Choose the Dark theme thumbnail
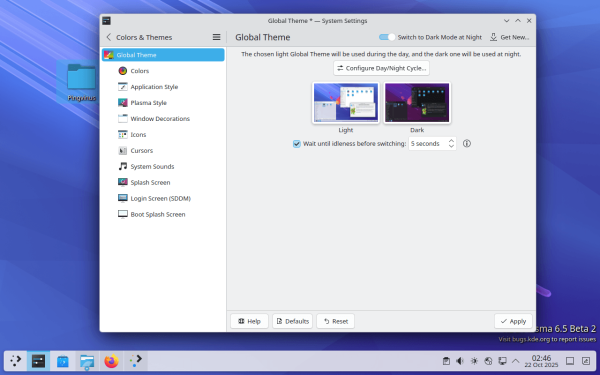Image resolution: width=600 pixels, height=375 pixels. [x=417, y=103]
